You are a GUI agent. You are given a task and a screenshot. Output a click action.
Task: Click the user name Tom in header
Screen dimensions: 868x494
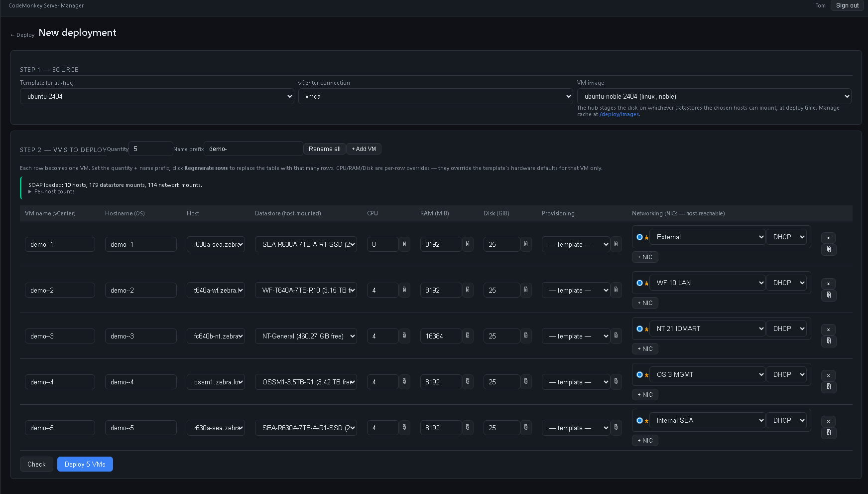pos(820,6)
